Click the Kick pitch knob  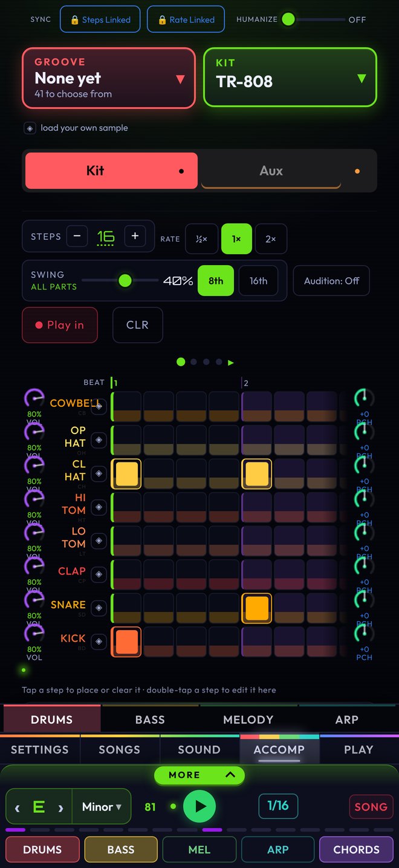tap(364, 634)
